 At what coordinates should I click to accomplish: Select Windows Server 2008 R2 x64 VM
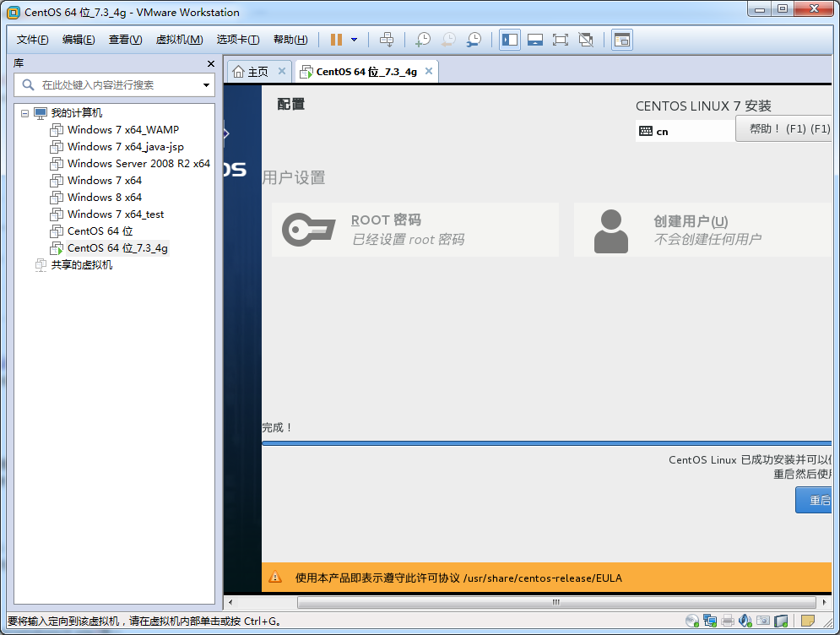pyautogui.click(x=138, y=164)
